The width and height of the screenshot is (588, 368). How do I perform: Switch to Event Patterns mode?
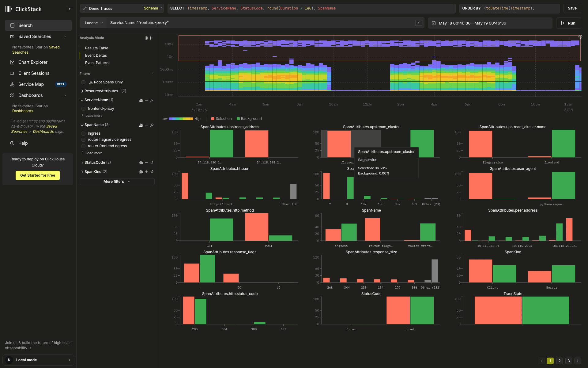pyautogui.click(x=98, y=63)
